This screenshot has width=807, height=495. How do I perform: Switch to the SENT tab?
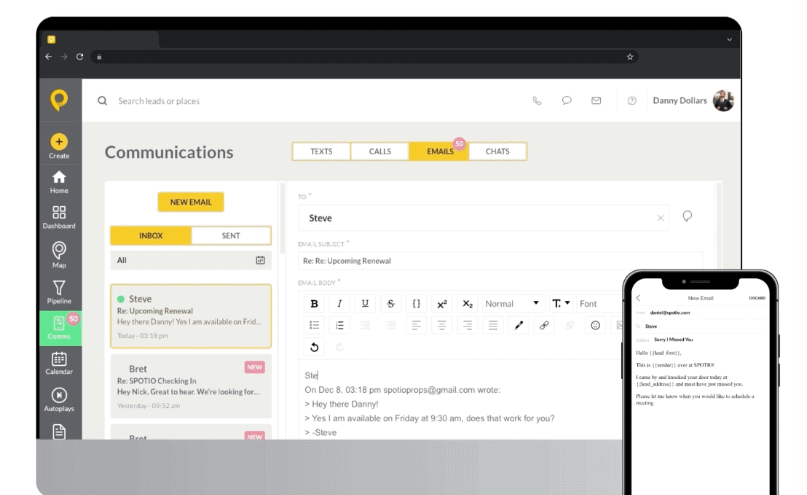231,236
